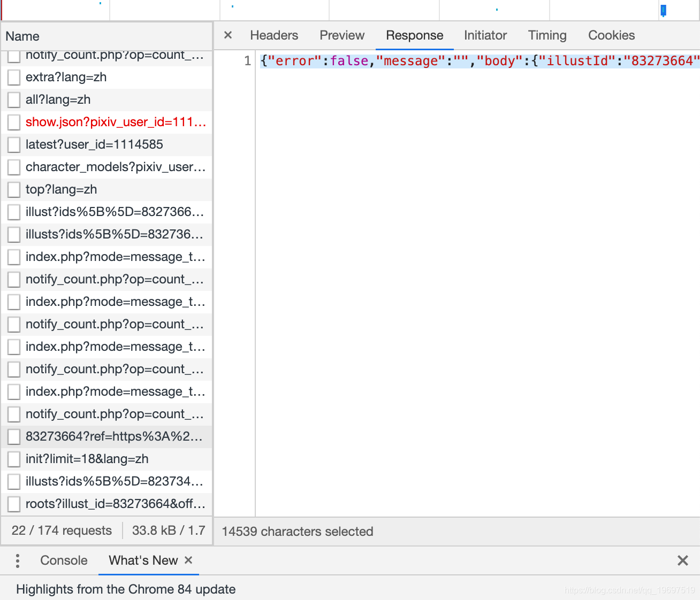This screenshot has width=700, height=600.
Task: Open the drawer three-dot menu
Action: [x=18, y=560]
